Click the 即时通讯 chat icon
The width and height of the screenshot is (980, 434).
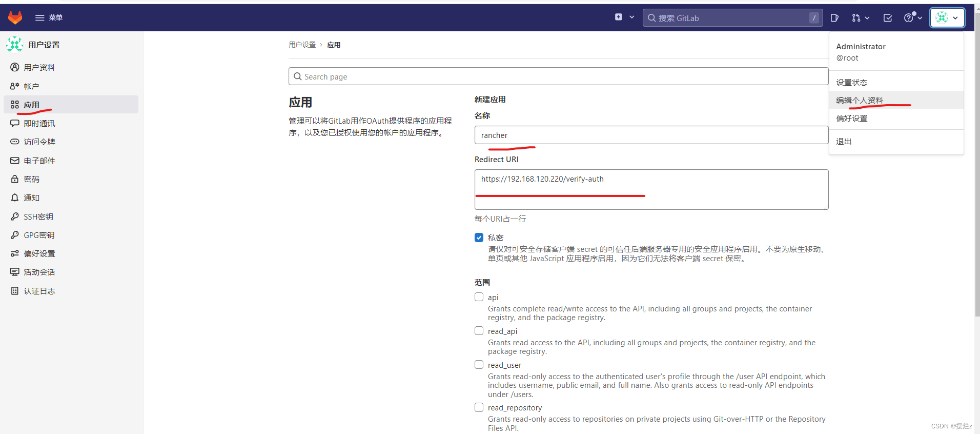point(15,123)
